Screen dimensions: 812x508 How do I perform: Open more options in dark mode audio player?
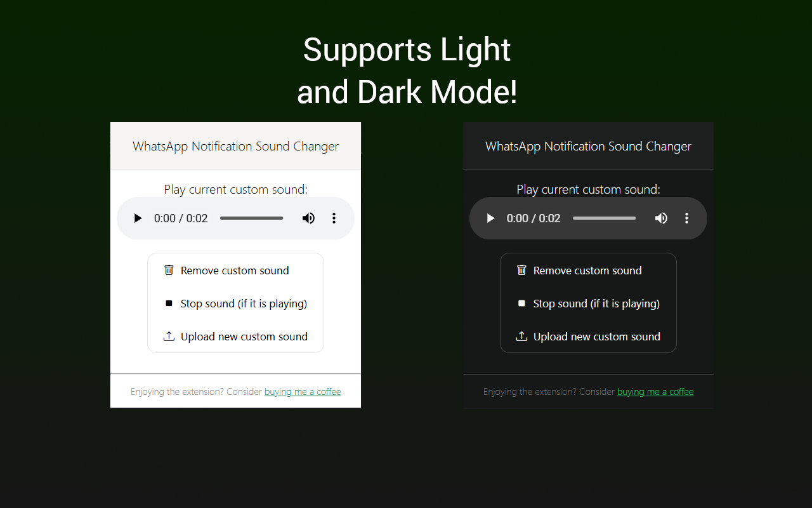tap(686, 218)
